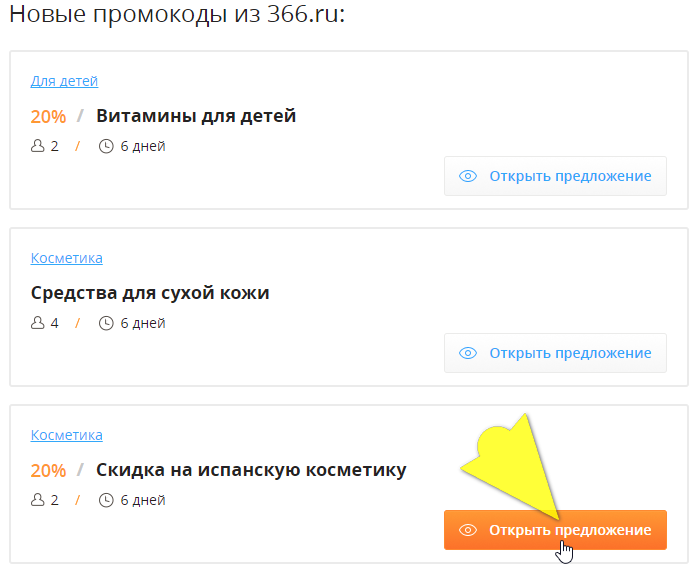
Task: Click the 20% discount on испанскую косметику
Action: pos(48,471)
